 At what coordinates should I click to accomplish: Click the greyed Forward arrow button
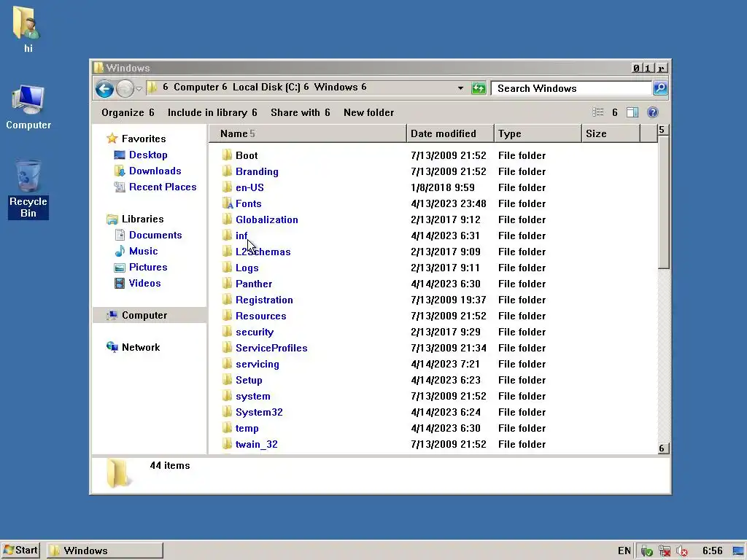tap(125, 88)
